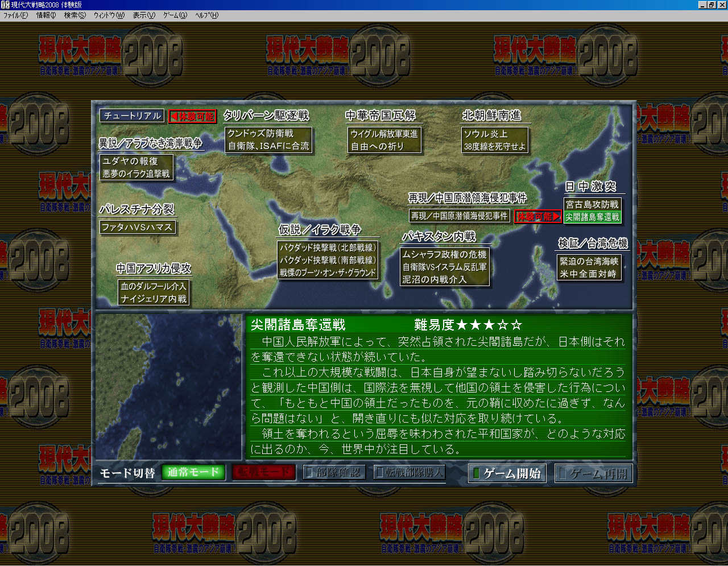Select the チュートリアル scenario

(133, 115)
